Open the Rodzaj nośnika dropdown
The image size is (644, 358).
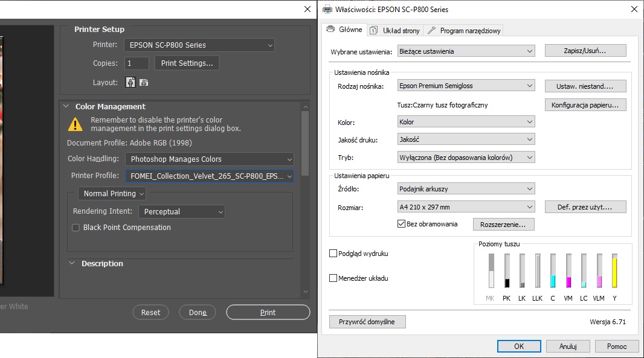(466, 86)
